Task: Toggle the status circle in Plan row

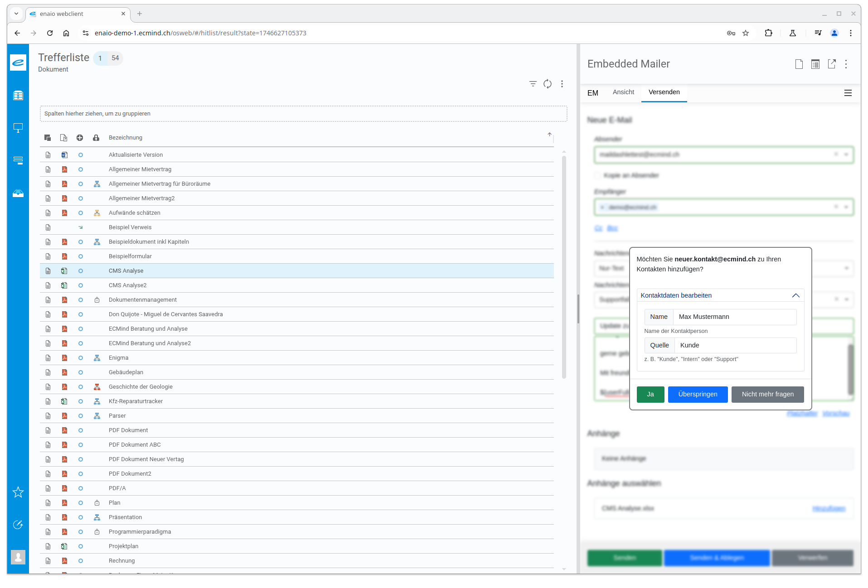Action: pos(81,503)
